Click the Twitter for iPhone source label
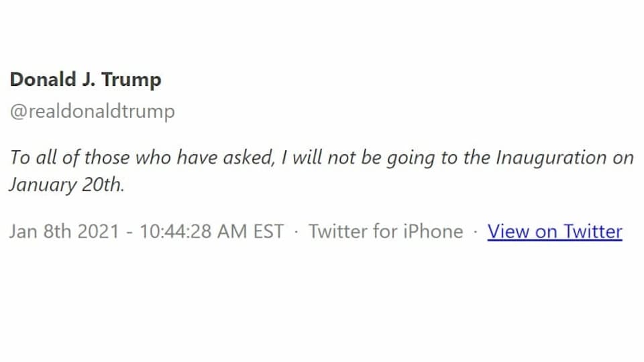644x362 pixels. pyautogui.click(x=386, y=231)
